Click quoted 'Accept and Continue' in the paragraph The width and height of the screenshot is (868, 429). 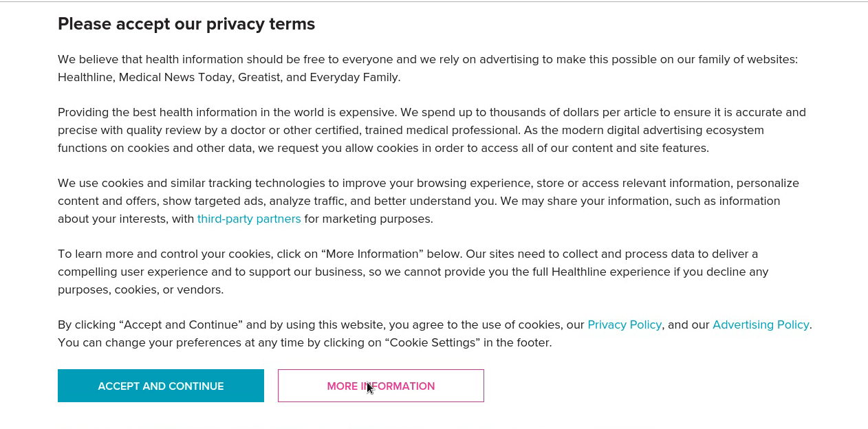pos(181,324)
